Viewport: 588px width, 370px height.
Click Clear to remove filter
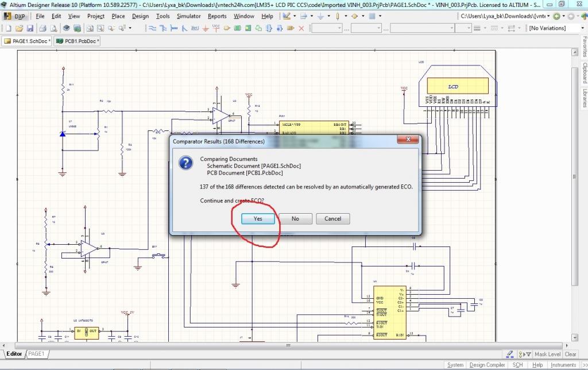(x=570, y=354)
